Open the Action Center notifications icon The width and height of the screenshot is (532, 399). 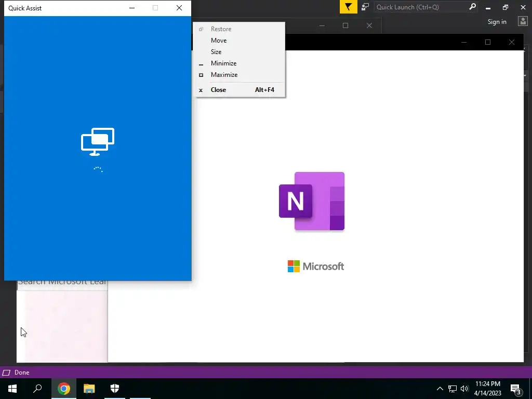pyautogui.click(x=516, y=389)
